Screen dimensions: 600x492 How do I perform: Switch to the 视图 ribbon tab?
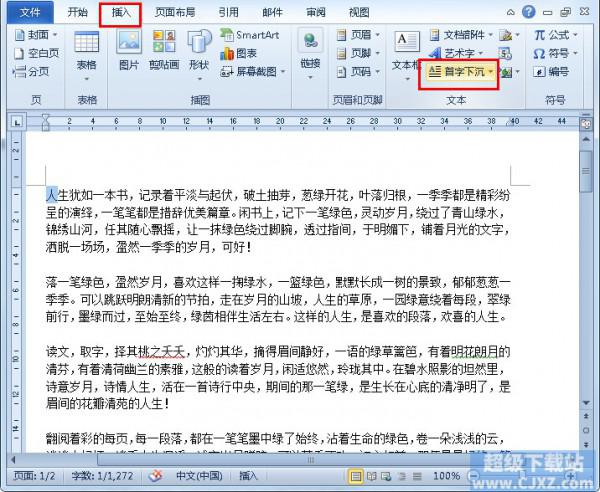pyautogui.click(x=359, y=13)
